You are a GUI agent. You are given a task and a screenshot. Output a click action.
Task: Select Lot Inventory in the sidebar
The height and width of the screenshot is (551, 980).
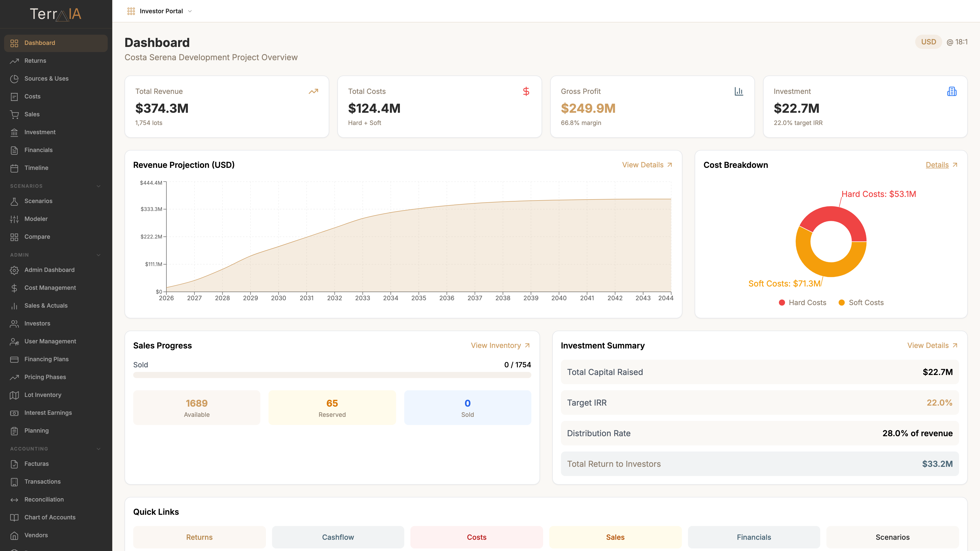pos(56,395)
